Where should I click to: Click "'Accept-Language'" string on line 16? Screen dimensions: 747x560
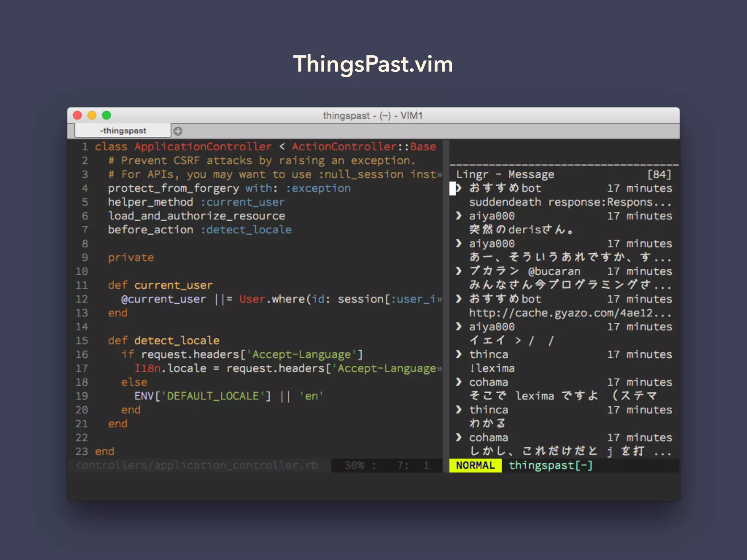[x=302, y=355]
